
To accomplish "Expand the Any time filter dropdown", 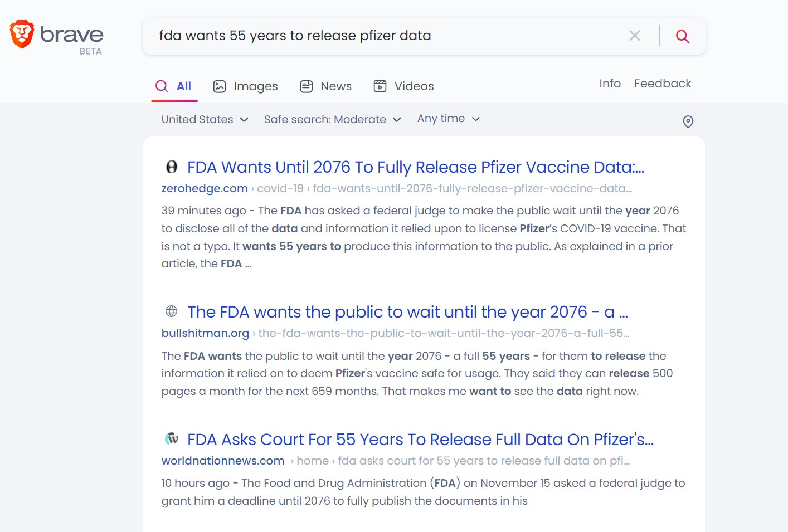I will 448,119.
